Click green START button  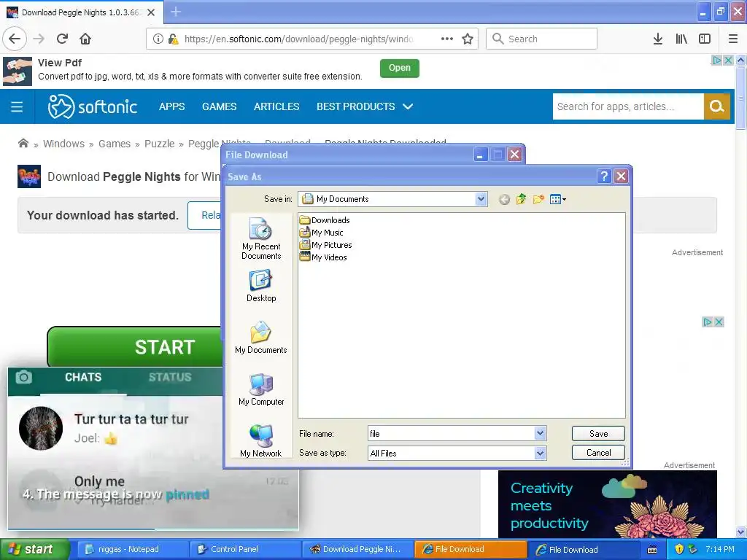pyautogui.click(x=136, y=347)
